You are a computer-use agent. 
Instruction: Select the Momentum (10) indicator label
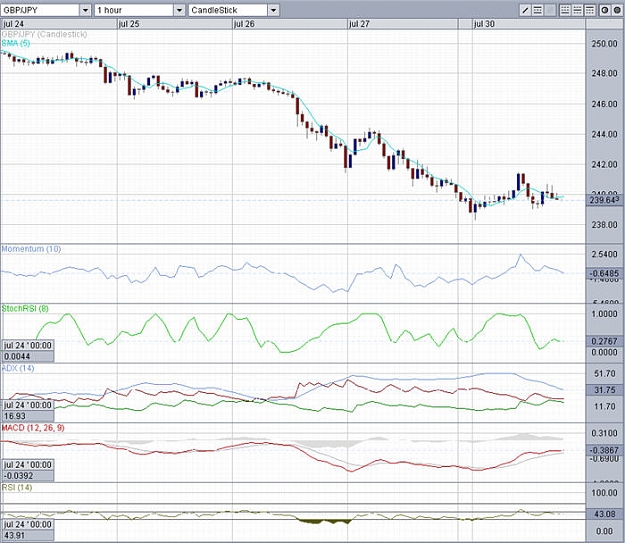point(31,249)
